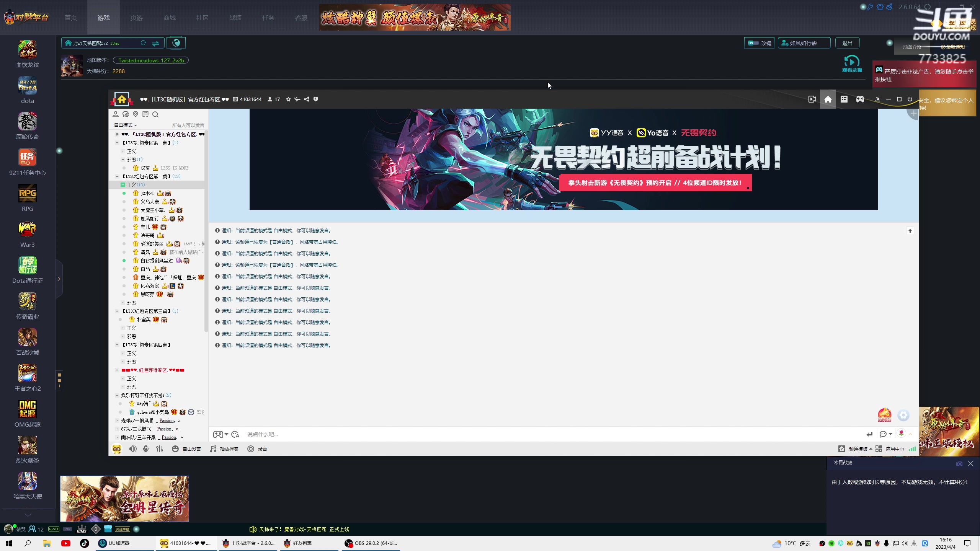Screen dimensions: 980x551
Task: Open the 商城 store tab
Action: point(170,18)
